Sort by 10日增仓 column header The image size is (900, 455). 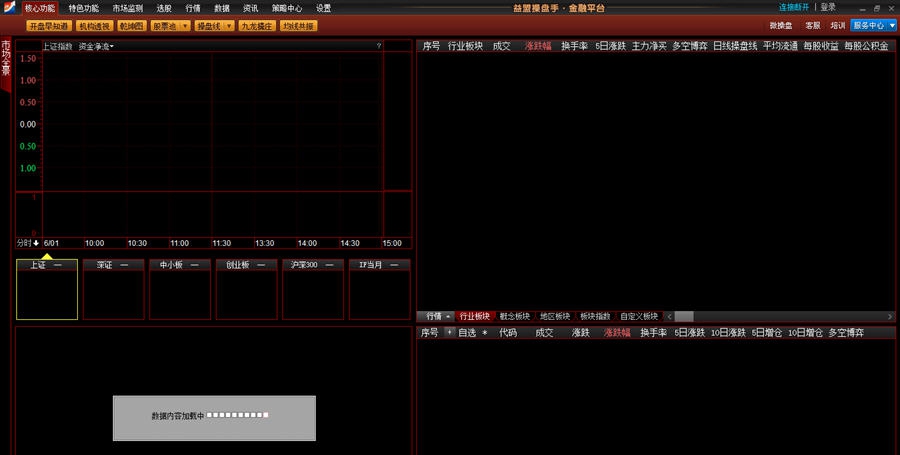pyautogui.click(x=805, y=333)
